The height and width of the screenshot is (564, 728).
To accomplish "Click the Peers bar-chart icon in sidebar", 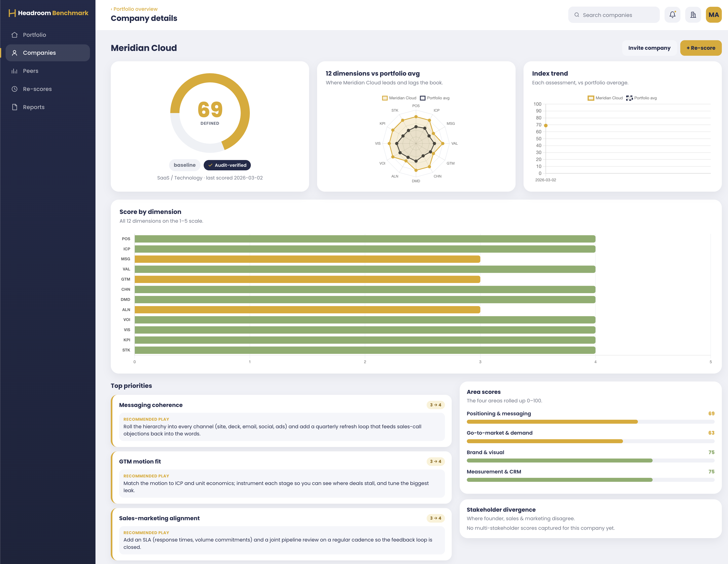I will coord(14,71).
